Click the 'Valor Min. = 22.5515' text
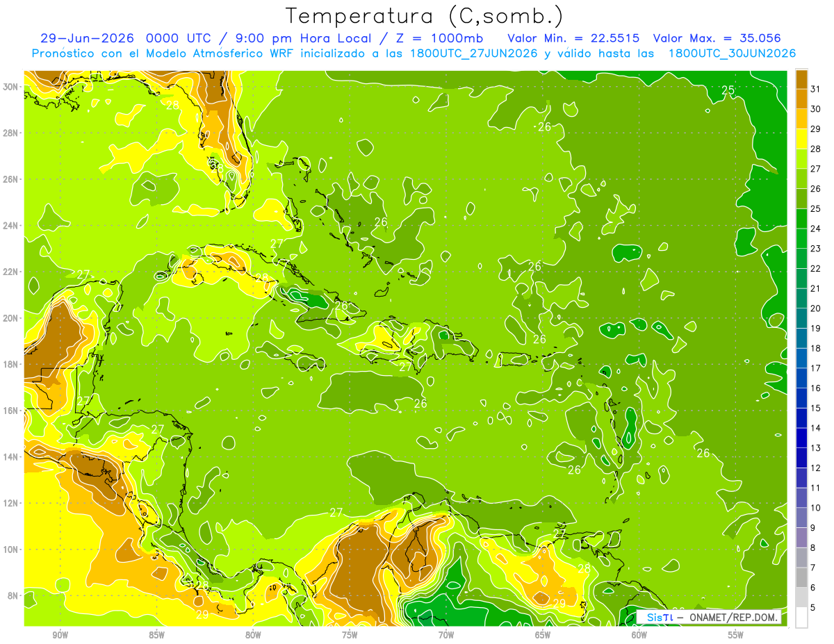 pyautogui.click(x=573, y=38)
